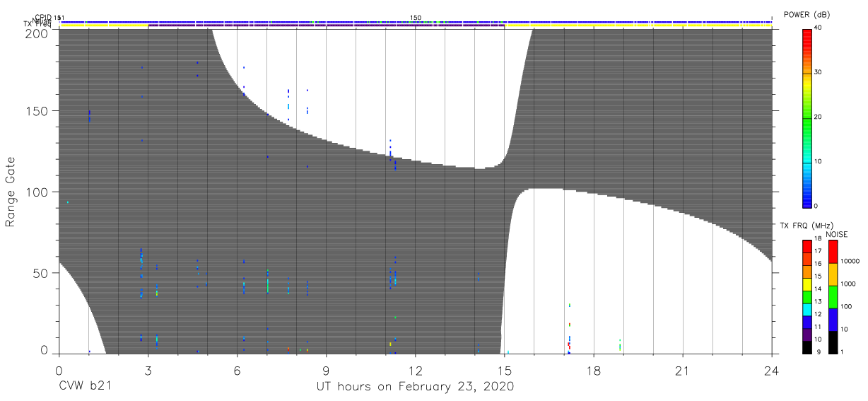The width and height of the screenshot is (868, 401).
Task: Click the "CVW b21" radar beam label
Action: pyautogui.click(x=85, y=387)
